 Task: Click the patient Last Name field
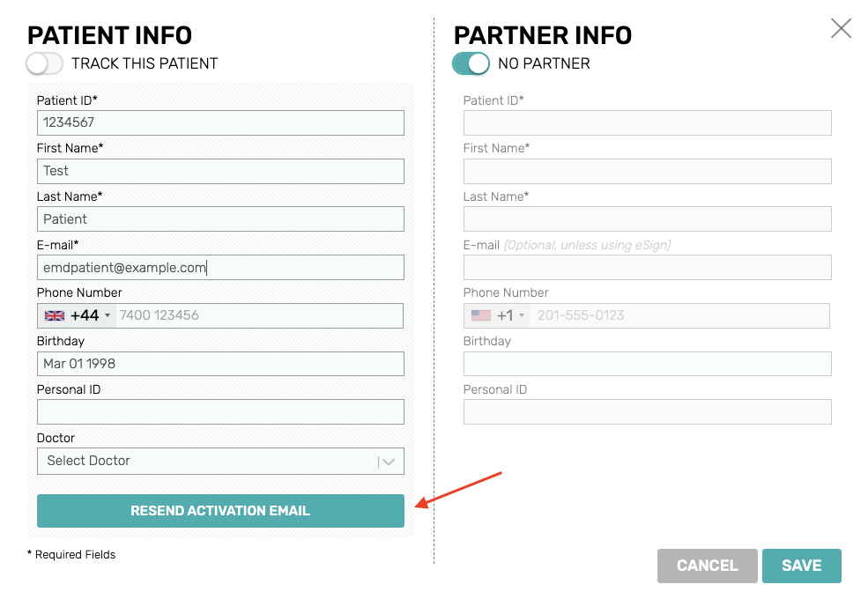coord(220,219)
